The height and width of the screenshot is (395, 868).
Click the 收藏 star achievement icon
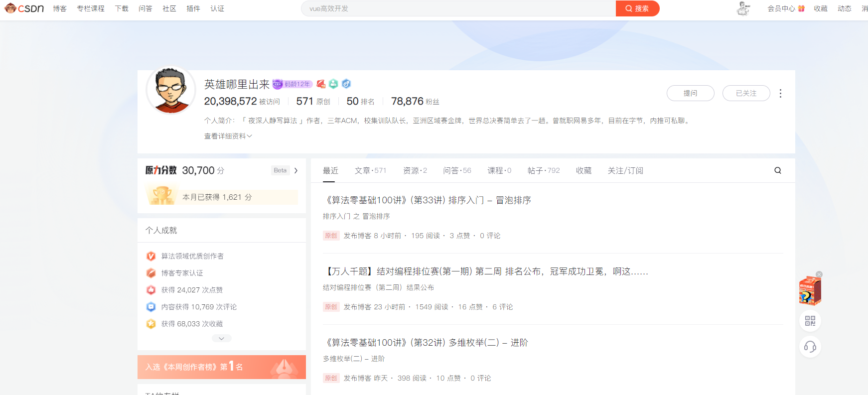pyautogui.click(x=151, y=324)
